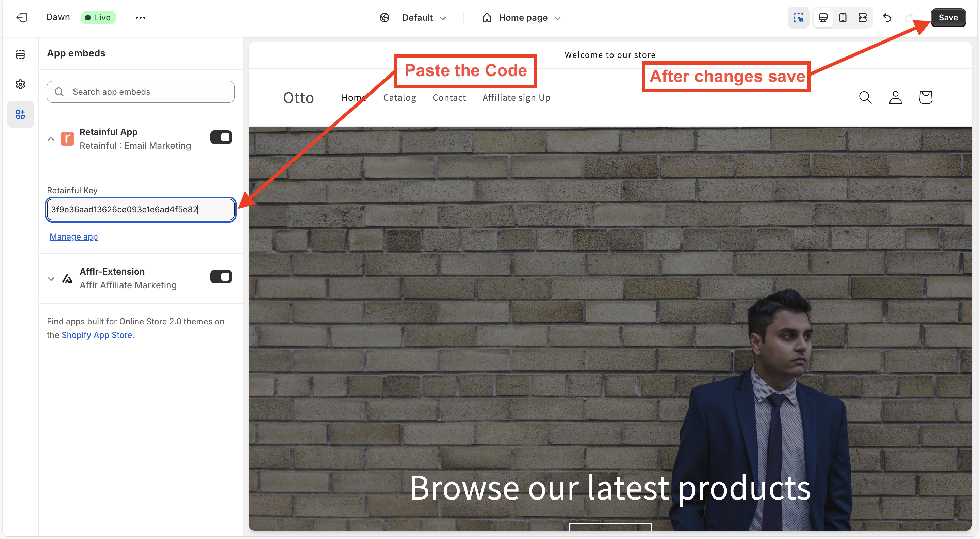This screenshot has height=539, width=980.
Task: Open the Sections sidebar icon
Action: point(20,54)
